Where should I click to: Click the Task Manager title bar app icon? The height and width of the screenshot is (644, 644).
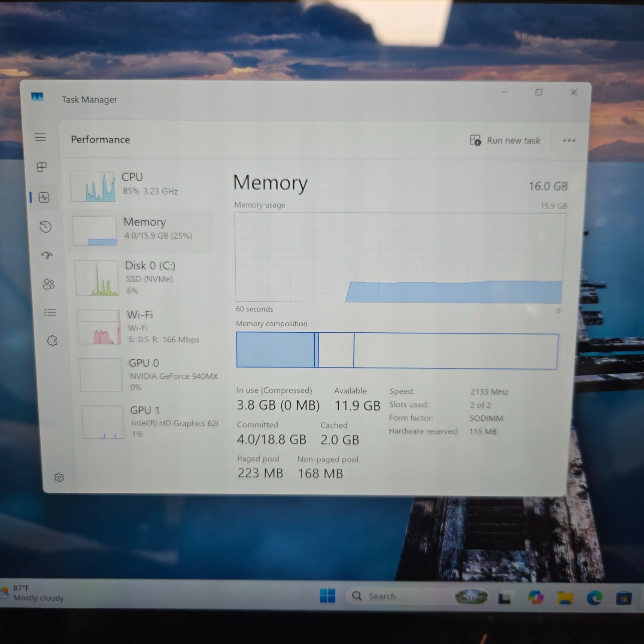[x=37, y=97]
